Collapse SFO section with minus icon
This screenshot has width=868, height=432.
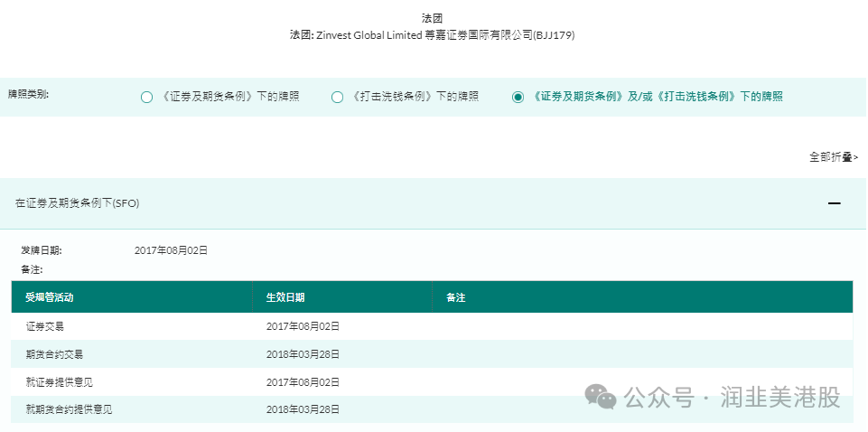click(x=835, y=203)
